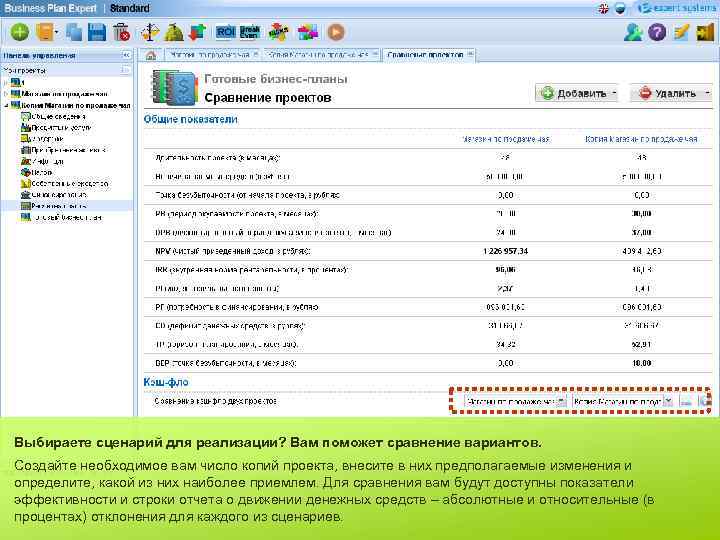
Task: Click the money bag toolbar icon
Action: 174,32
